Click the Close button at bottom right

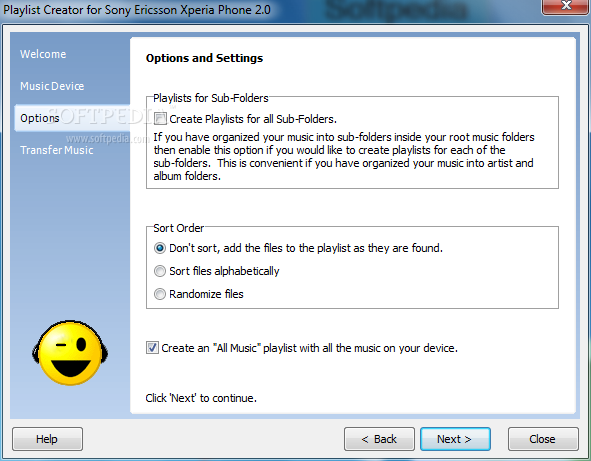pyautogui.click(x=543, y=439)
